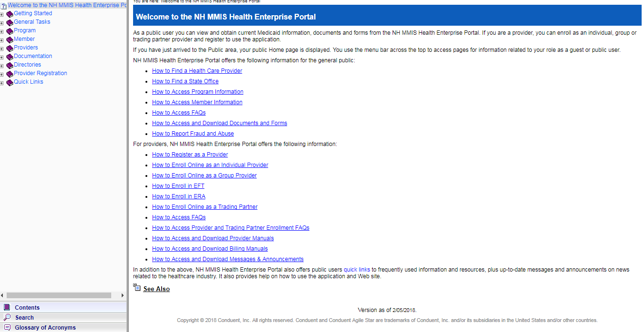Open How to Find a Health Care Provider
Image resolution: width=644 pixels, height=332 pixels.
(197, 71)
